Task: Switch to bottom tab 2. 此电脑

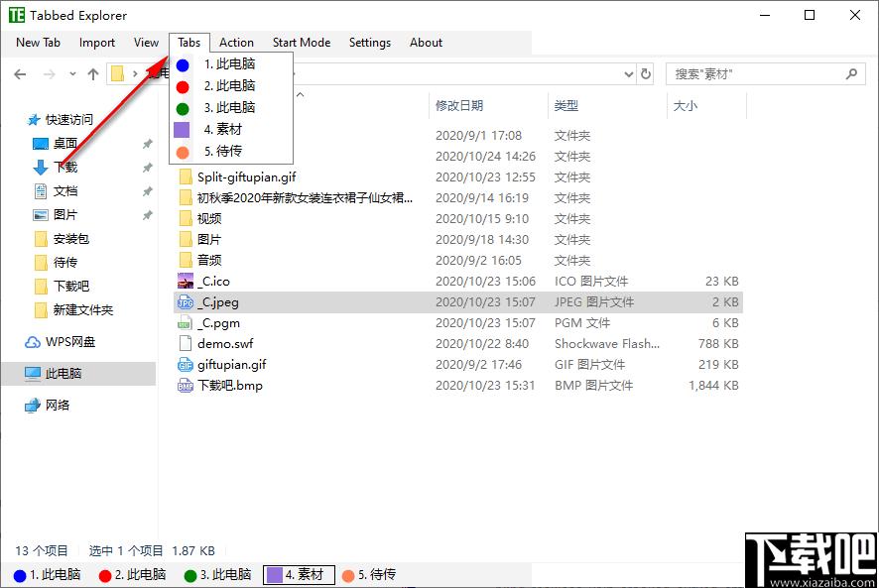Action: 133,575
